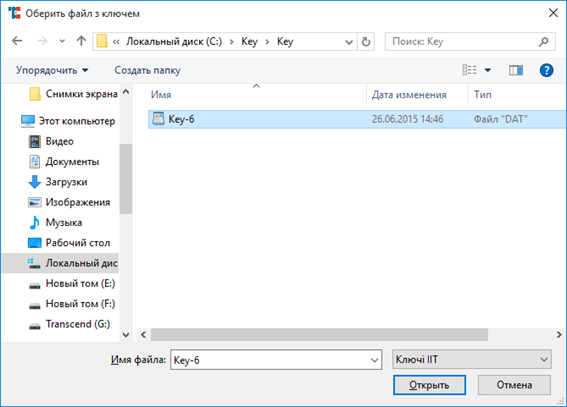
Task: Select Загрузки in the navigation pane
Action: (x=66, y=182)
